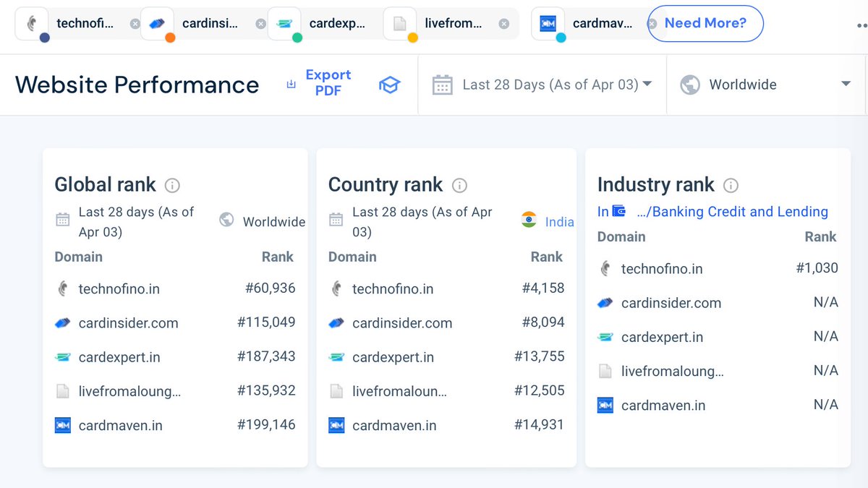Click country rank value #14,931
This screenshot has width=868, height=488.
click(x=540, y=424)
